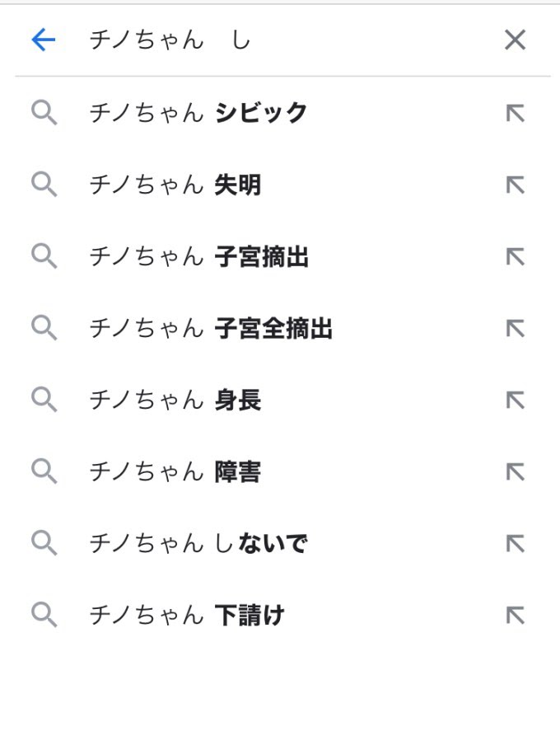This screenshot has width=560, height=745.
Task: Click magnifier icon beside シビック suggestion
Action: click(x=44, y=113)
